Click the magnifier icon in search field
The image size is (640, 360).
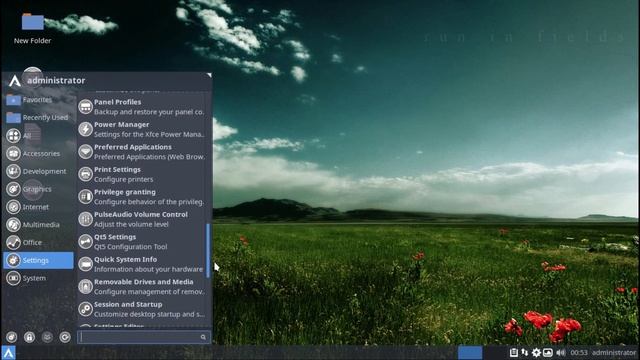pyautogui.click(x=203, y=337)
